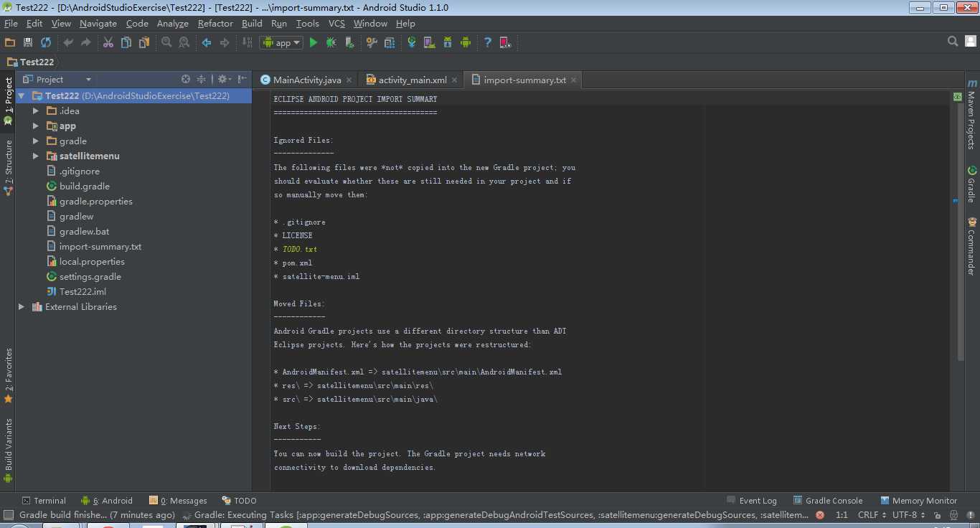Viewport: 980px width, 528px height.
Task: Click the Open folder toolbar icon
Action: coord(10,42)
